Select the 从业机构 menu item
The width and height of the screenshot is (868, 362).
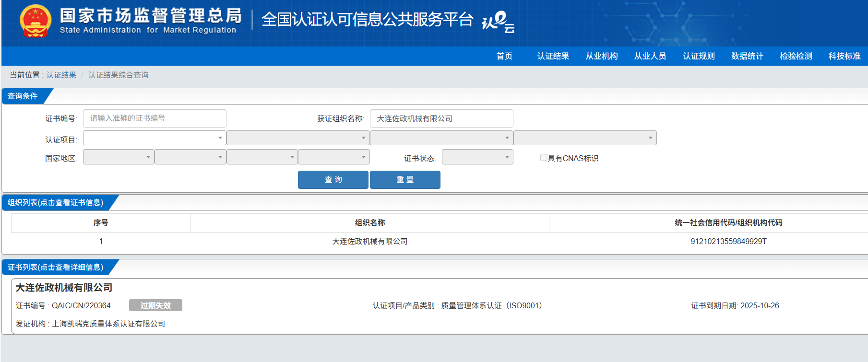[x=602, y=56]
